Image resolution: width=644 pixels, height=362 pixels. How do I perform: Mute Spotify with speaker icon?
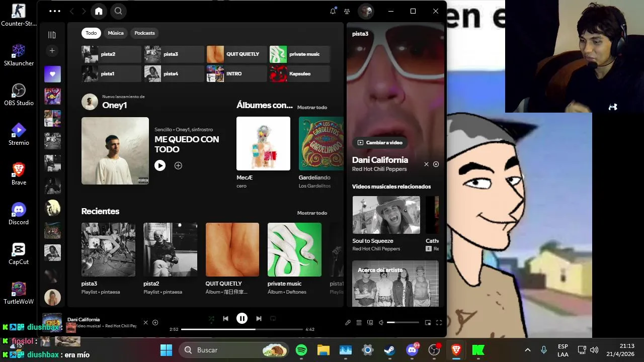coord(381,323)
